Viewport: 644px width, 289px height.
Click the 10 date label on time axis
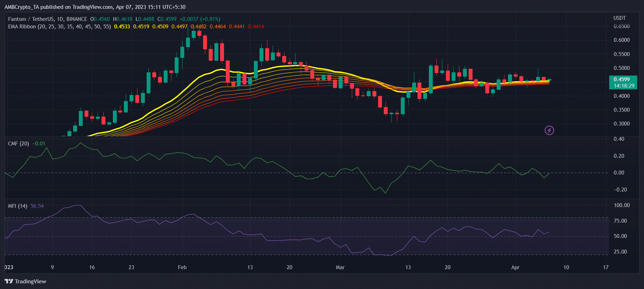(x=566, y=267)
